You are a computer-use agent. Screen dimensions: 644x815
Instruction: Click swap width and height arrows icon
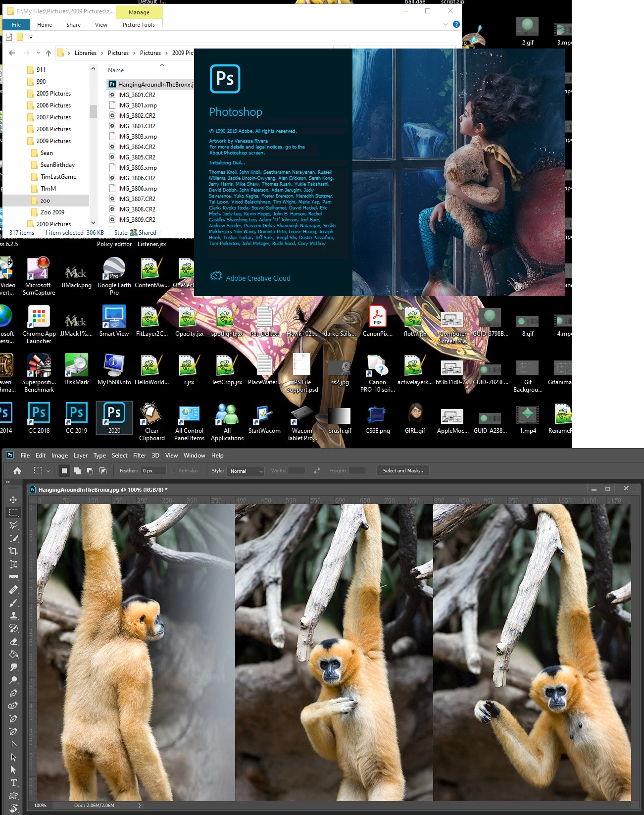pos(317,471)
